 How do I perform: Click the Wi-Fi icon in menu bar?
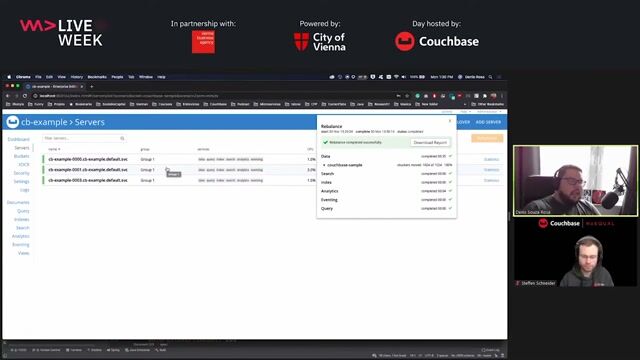point(396,77)
